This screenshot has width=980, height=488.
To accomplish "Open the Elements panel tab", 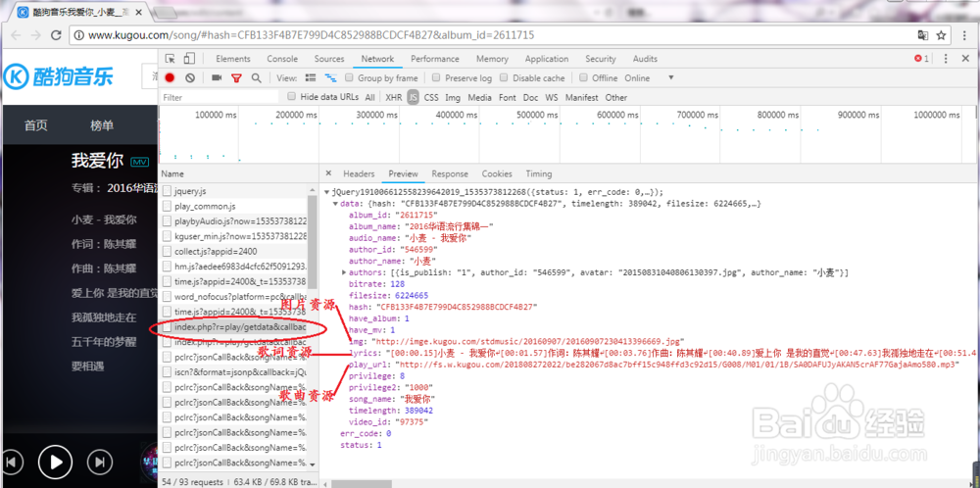I will coord(233,59).
